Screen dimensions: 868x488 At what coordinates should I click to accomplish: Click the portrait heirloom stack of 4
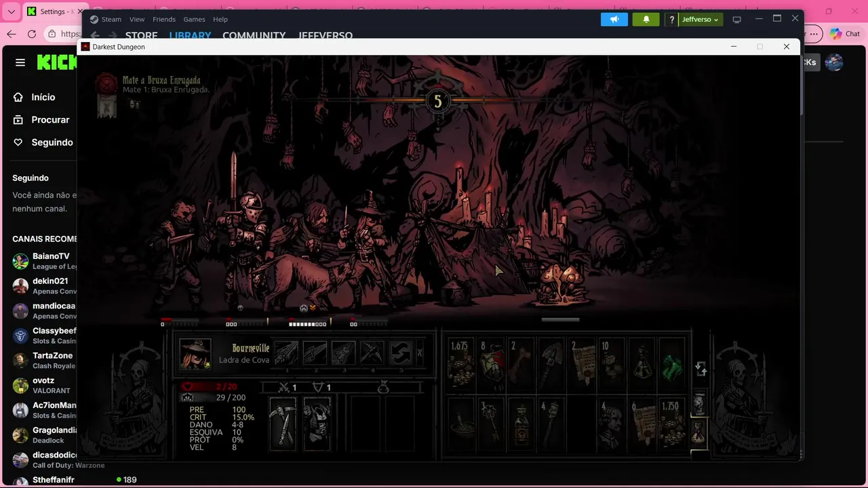[612, 425]
